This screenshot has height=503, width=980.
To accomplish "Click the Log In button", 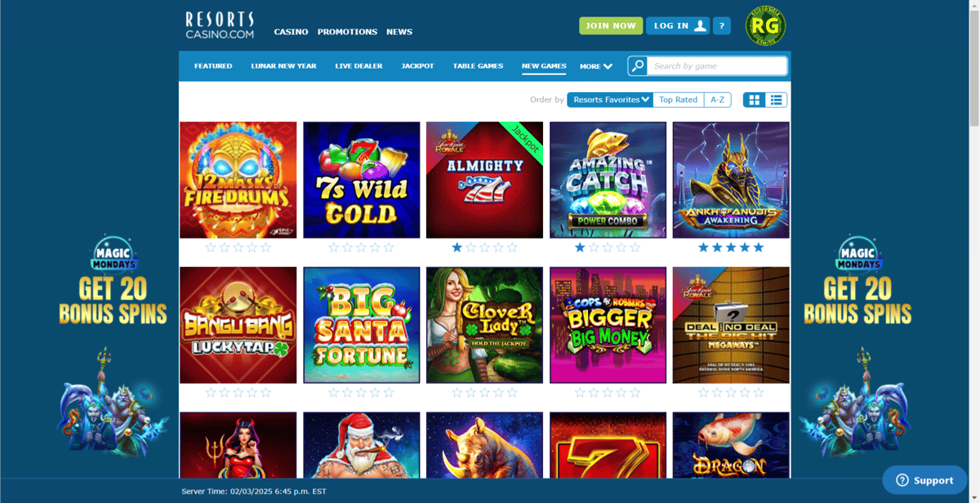I will click(678, 26).
